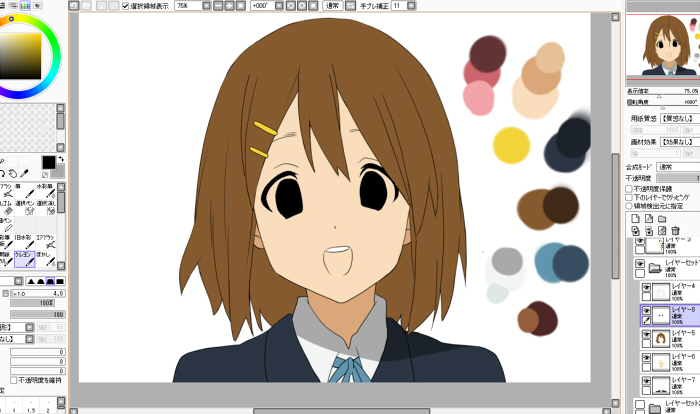Viewport: 700px width, 414px height.
Task: Open the 75% zoom dropdown arrow
Action: (x=206, y=6)
